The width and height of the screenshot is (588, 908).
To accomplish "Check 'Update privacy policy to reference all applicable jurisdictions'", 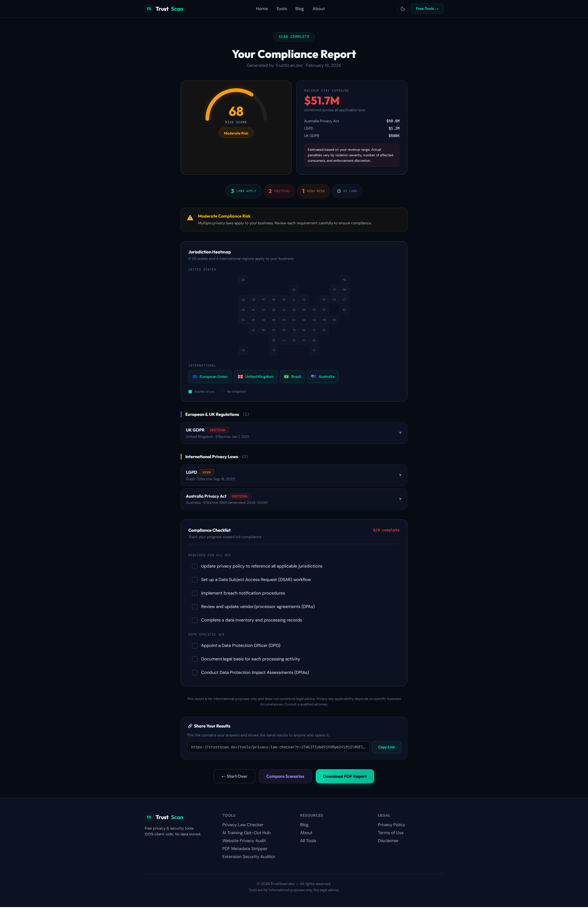I will coord(195,566).
